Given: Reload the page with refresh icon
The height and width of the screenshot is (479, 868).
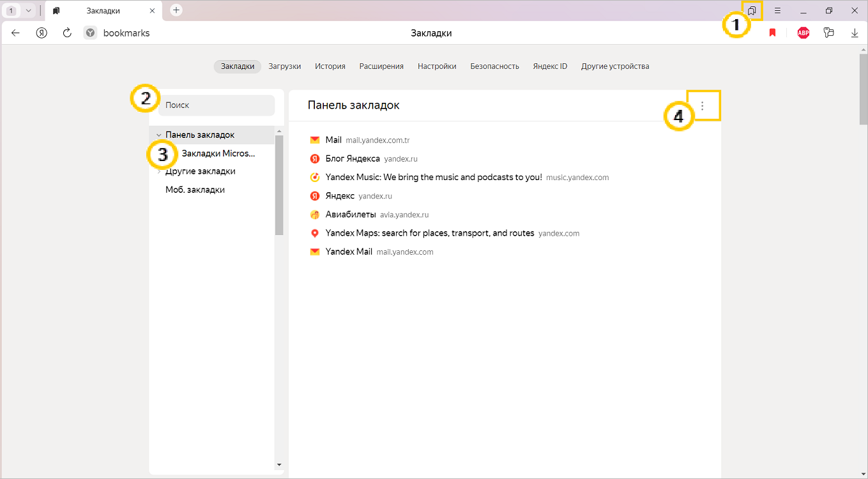Looking at the screenshot, I should [67, 33].
